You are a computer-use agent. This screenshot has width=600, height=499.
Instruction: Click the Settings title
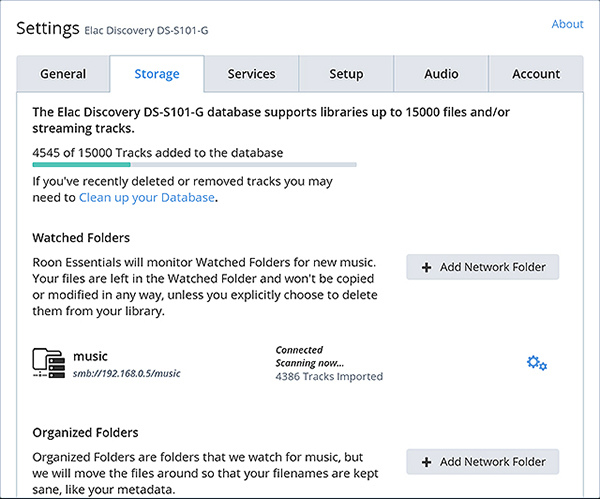pyautogui.click(x=48, y=28)
